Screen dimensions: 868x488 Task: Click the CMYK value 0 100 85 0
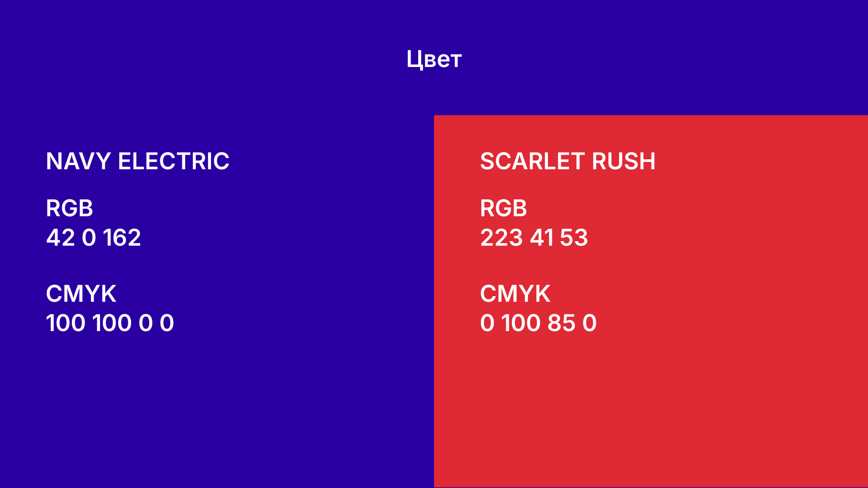[x=538, y=323]
